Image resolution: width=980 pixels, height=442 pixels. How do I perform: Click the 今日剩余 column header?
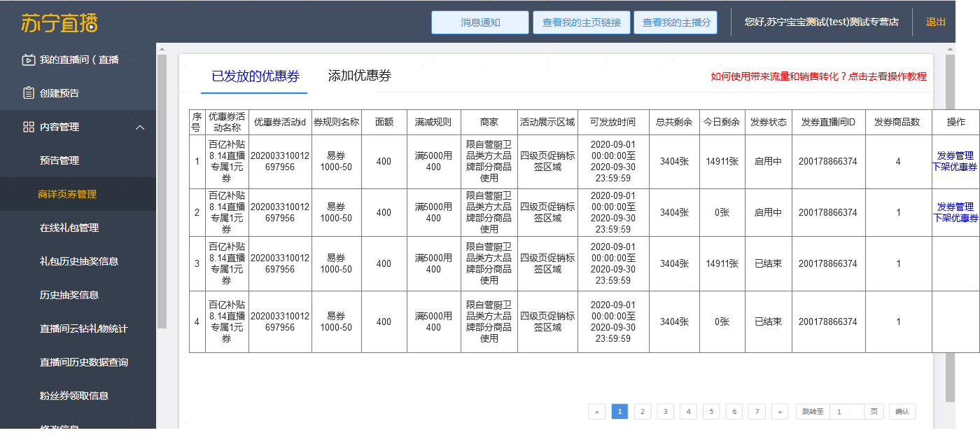[x=722, y=122]
